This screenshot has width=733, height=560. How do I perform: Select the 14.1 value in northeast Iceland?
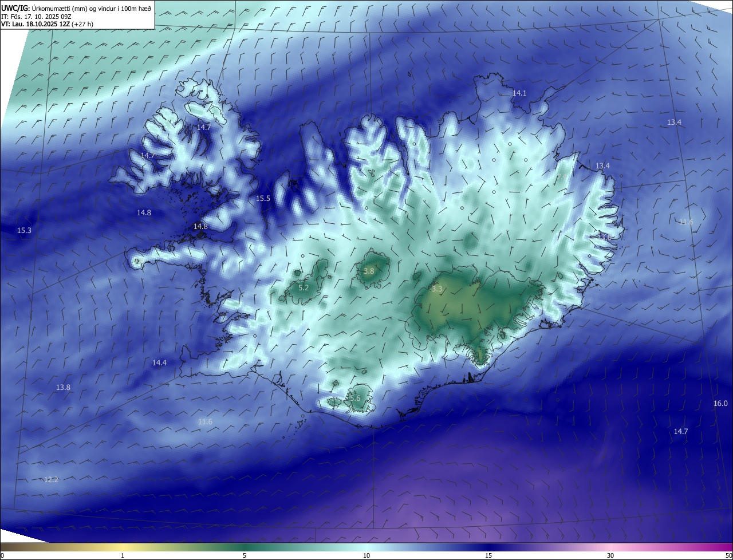[519, 93]
